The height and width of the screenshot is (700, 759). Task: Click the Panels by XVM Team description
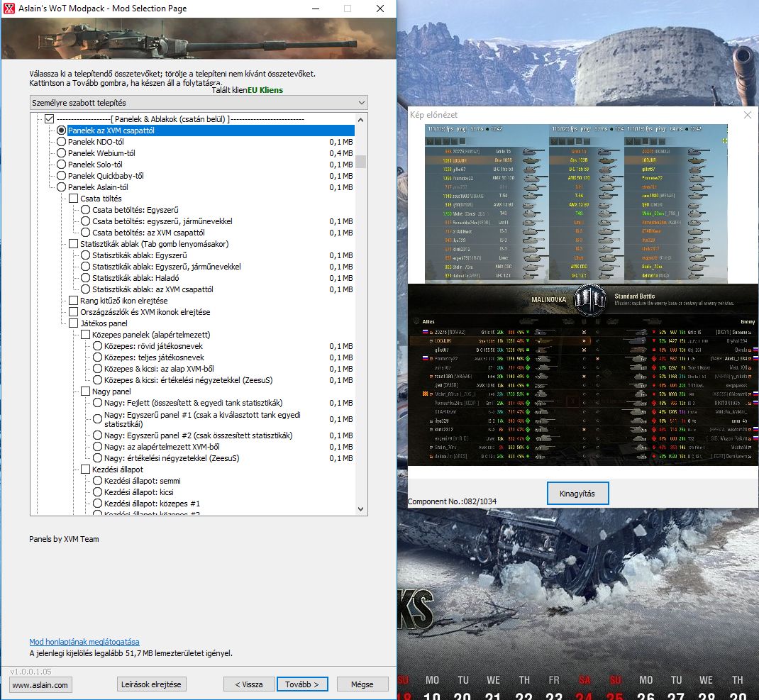tap(64, 539)
